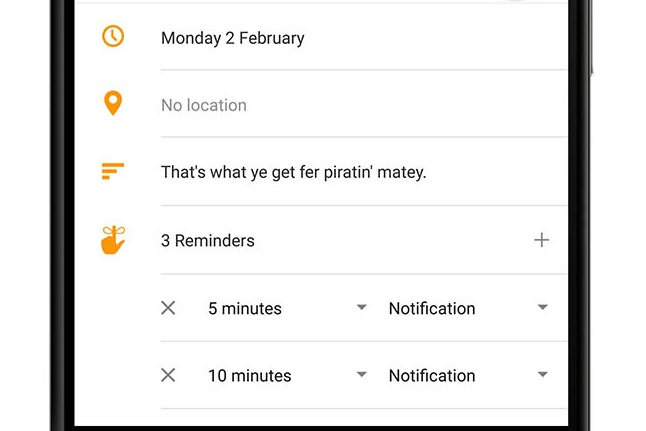Tap the orange clock icon

coord(113,36)
